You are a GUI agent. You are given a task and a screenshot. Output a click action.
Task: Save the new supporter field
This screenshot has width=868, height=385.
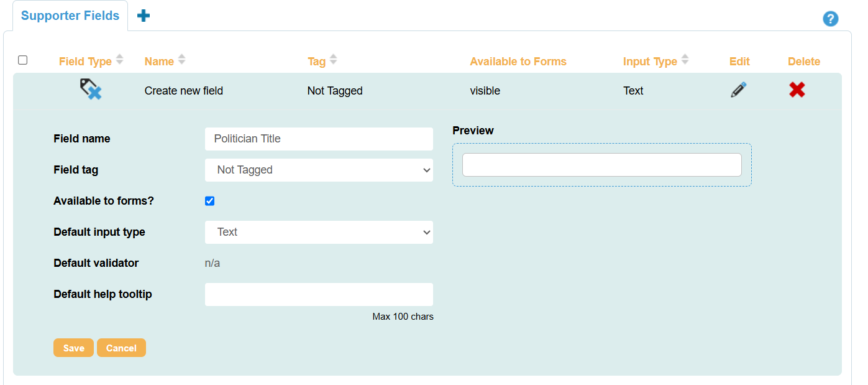pos(73,348)
